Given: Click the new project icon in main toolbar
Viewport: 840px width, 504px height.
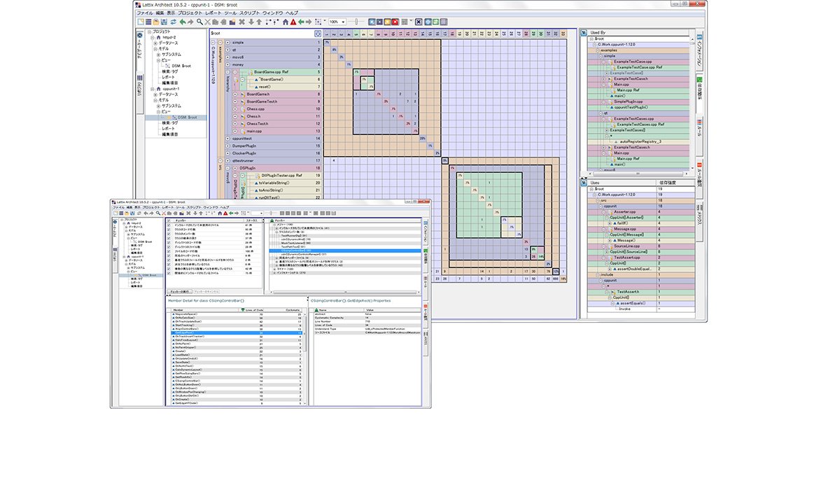Looking at the screenshot, I should pos(141,22).
